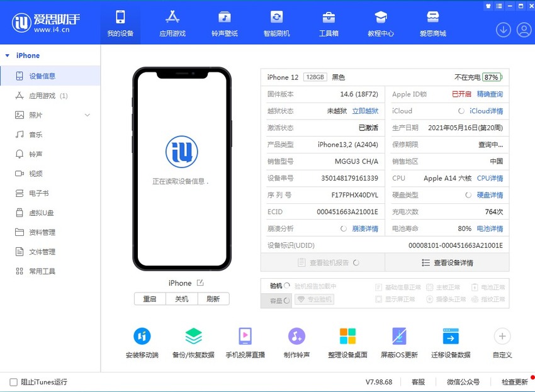The image size is (535, 392).
Task: Collapse the iPhone device tree
Action: [x=7, y=55]
